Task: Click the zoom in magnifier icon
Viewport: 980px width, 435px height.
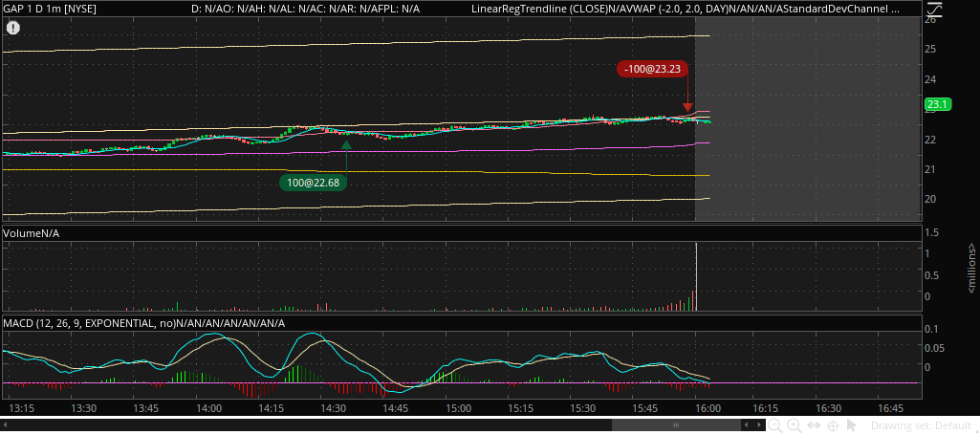Action: [x=794, y=426]
